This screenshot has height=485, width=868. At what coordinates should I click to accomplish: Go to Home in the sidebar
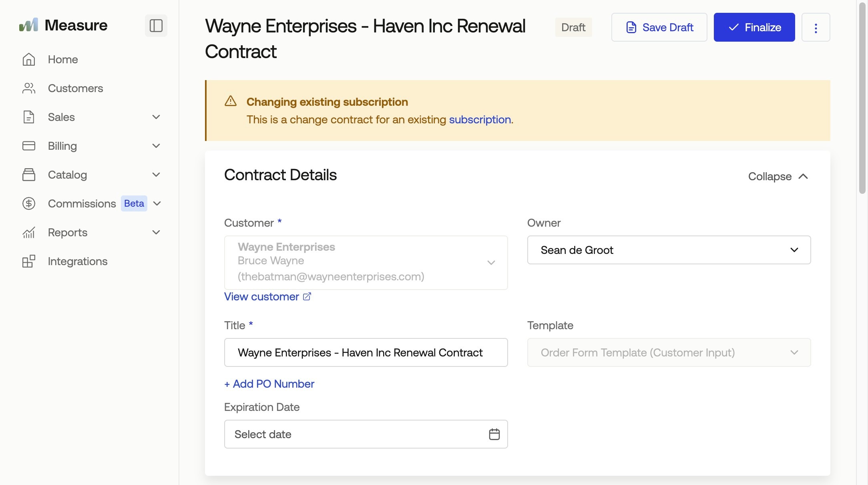[63, 59]
